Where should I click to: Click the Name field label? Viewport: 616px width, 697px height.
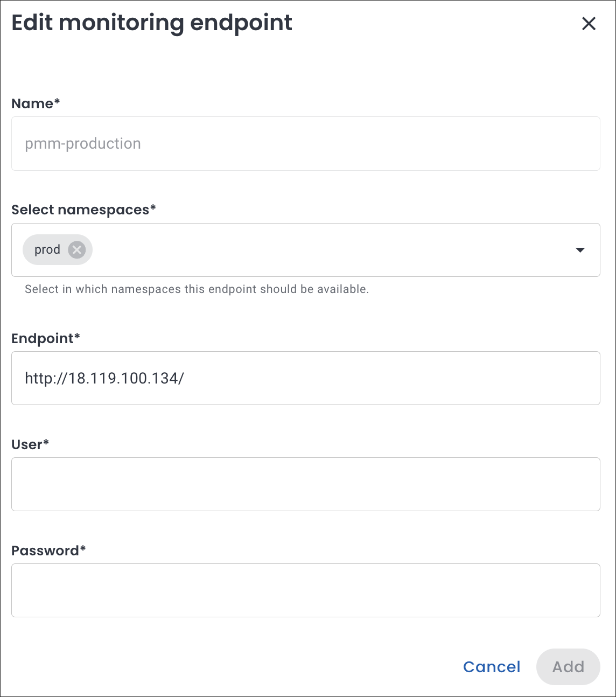tap(36, 103)
